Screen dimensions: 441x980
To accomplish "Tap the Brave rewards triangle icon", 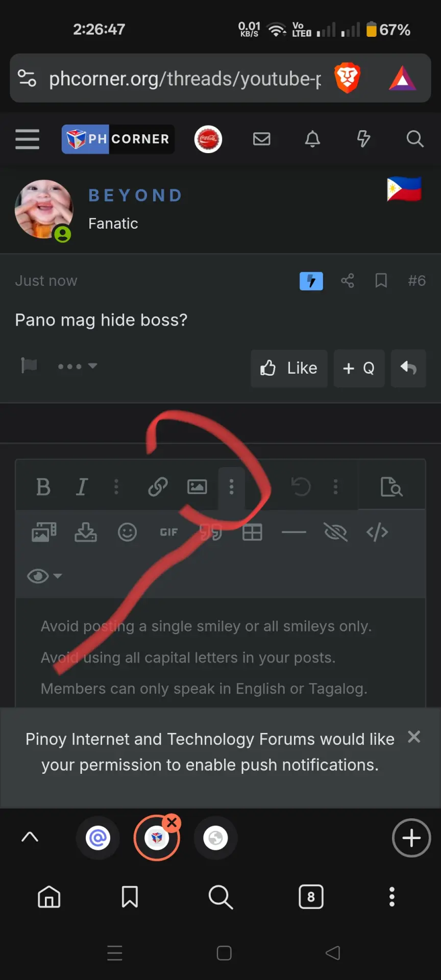I will click(403, 78).
